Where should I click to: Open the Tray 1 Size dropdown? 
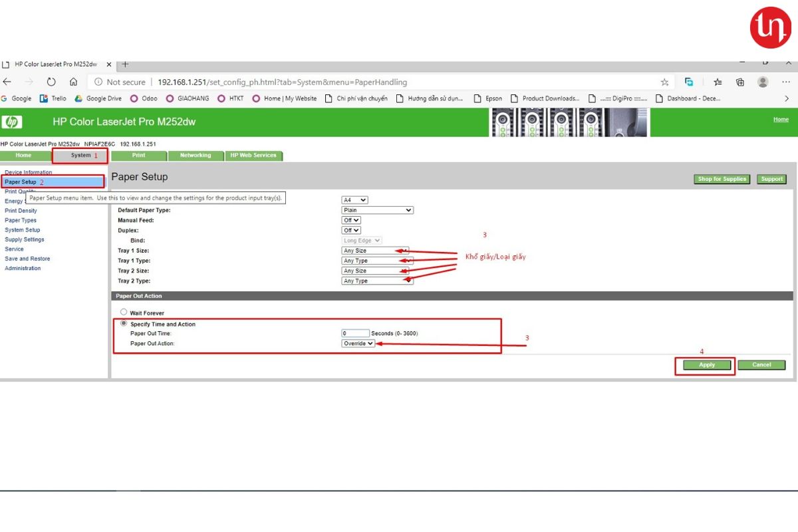(375, 251)
